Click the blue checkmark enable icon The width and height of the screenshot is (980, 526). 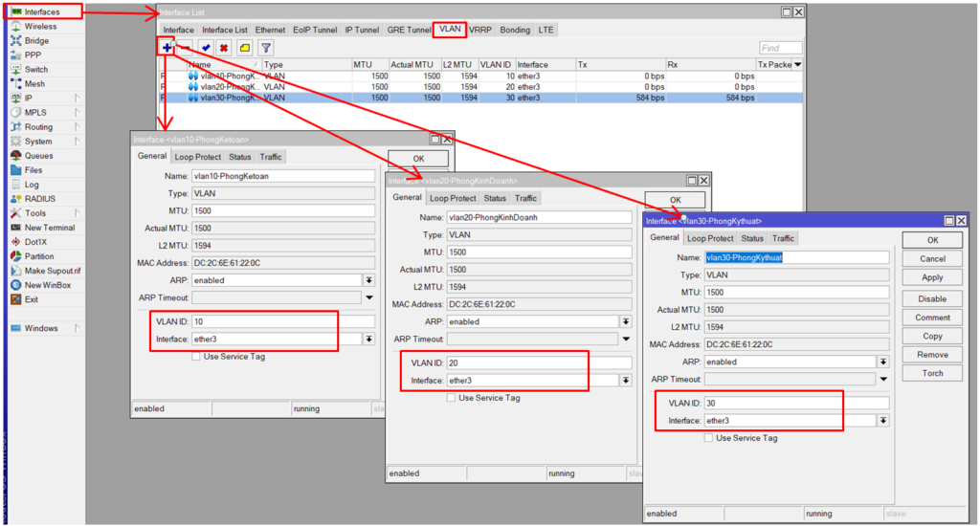[x=206, y=48]
